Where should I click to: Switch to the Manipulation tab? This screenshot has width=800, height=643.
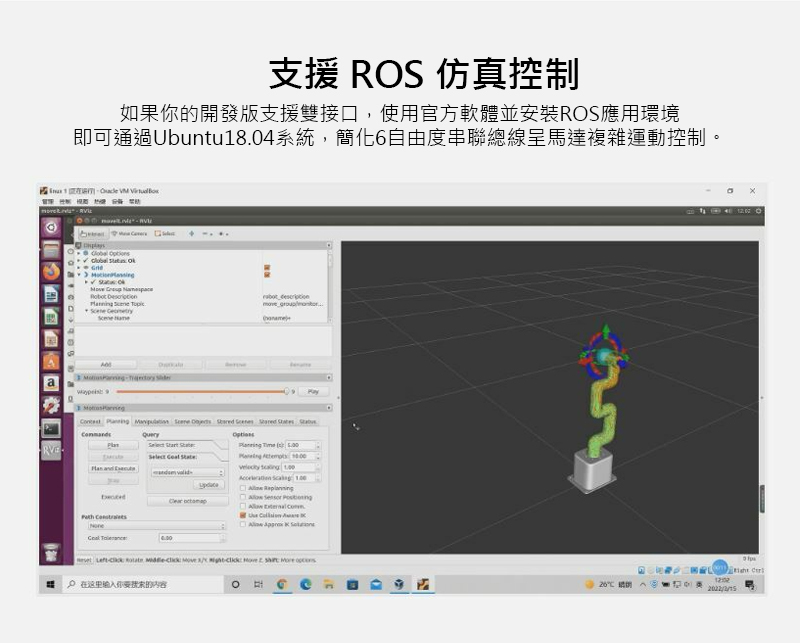(x=152, y=422)
